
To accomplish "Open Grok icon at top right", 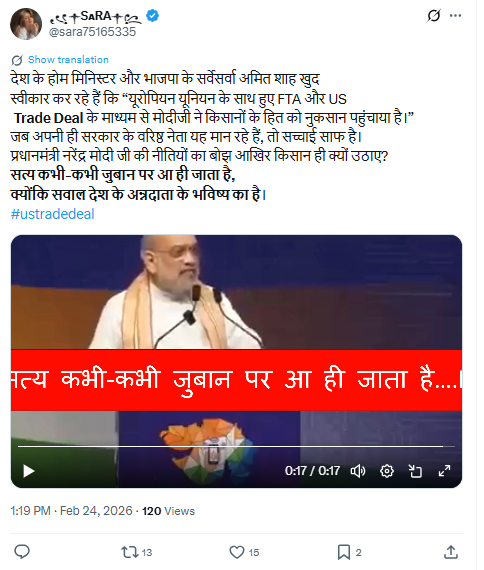I will click(433, 16).
